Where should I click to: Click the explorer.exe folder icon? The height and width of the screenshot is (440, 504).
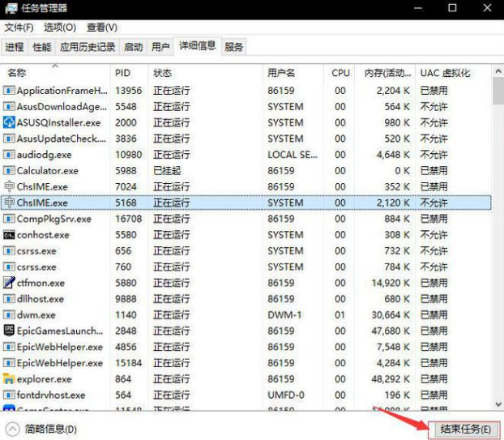(9, 379)
